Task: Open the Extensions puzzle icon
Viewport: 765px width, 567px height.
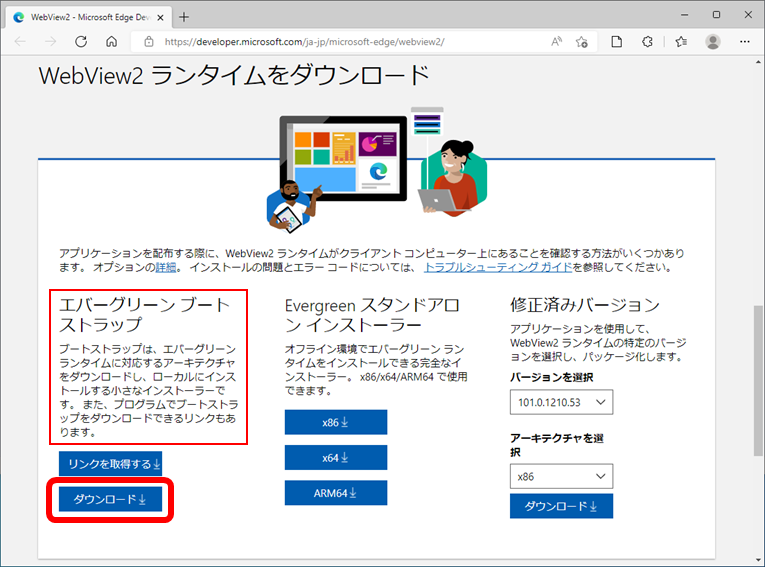Action: [x=647, y=42]
